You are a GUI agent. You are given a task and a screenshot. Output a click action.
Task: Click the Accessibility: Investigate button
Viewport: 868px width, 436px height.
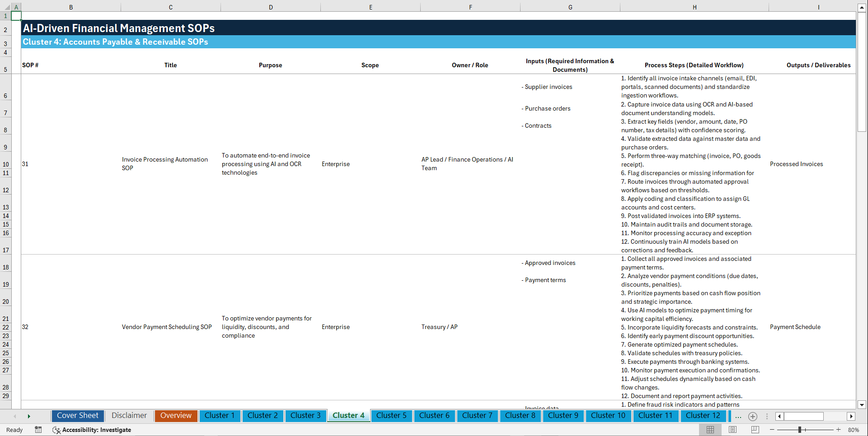(x=92, y=430)
